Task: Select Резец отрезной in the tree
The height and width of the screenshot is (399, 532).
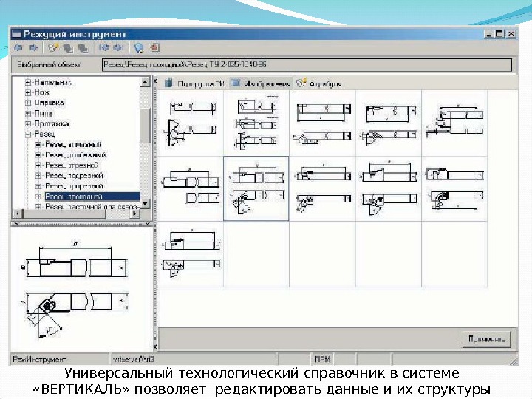Action: (x=72, y=166)
